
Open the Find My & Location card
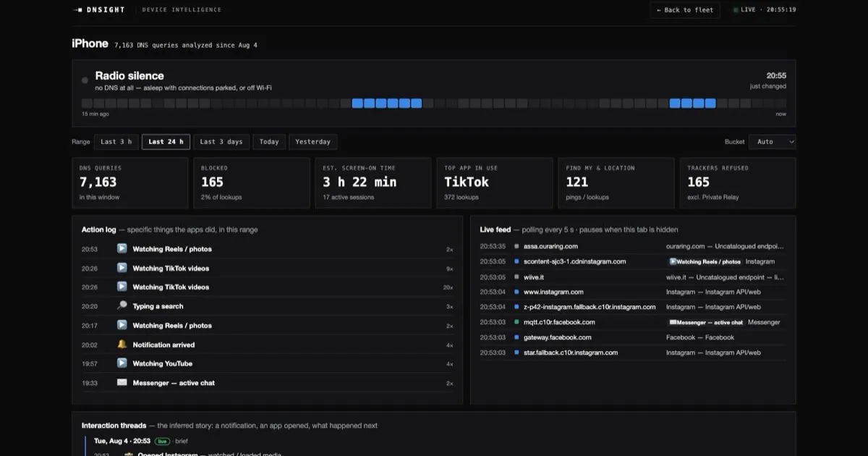[616, 183]
